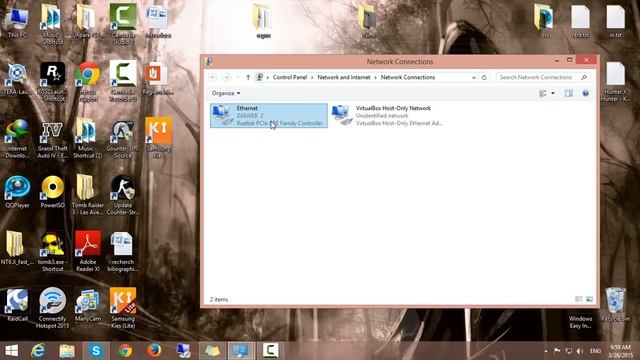The width and height of the screenshot is (640, 360).
Task: Click Network Connections breadcrumb segment
Action: [x=408, y=77]
